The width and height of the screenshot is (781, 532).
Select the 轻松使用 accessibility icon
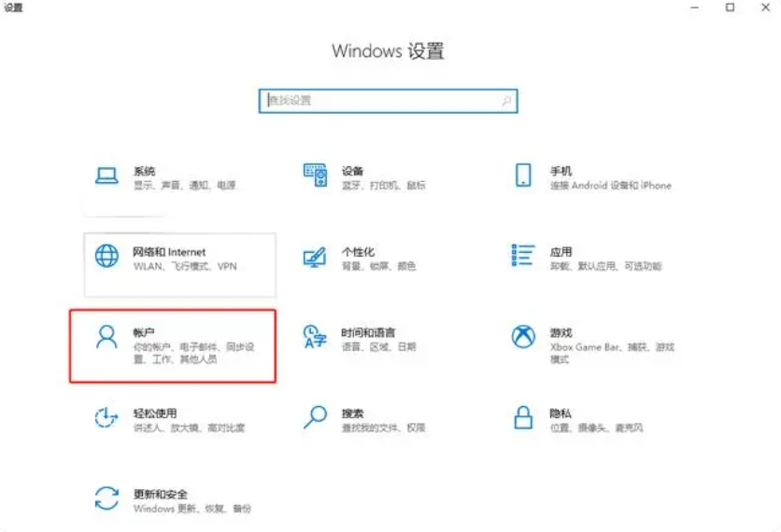[107, 418]
